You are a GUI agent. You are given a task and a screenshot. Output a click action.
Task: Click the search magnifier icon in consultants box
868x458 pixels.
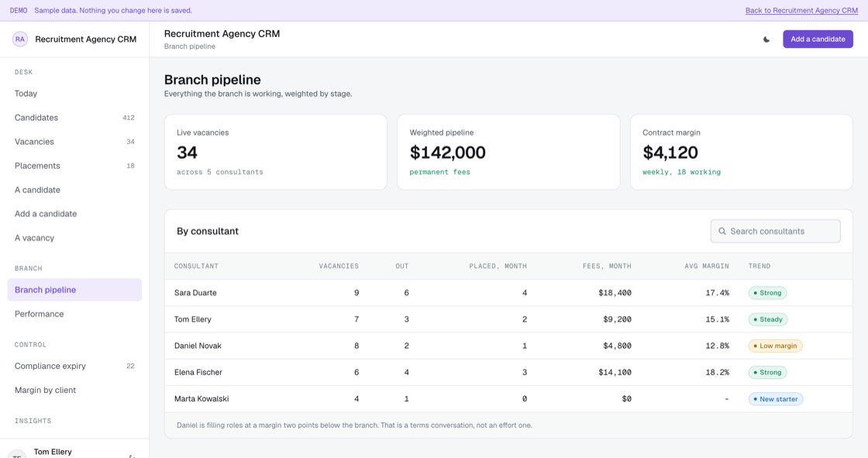pyautogui.click(x=722, y=232)
